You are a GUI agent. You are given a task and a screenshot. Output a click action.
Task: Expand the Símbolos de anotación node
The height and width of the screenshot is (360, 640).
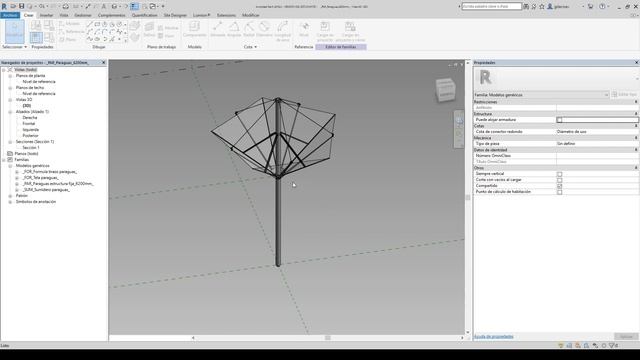coord(10,202)
